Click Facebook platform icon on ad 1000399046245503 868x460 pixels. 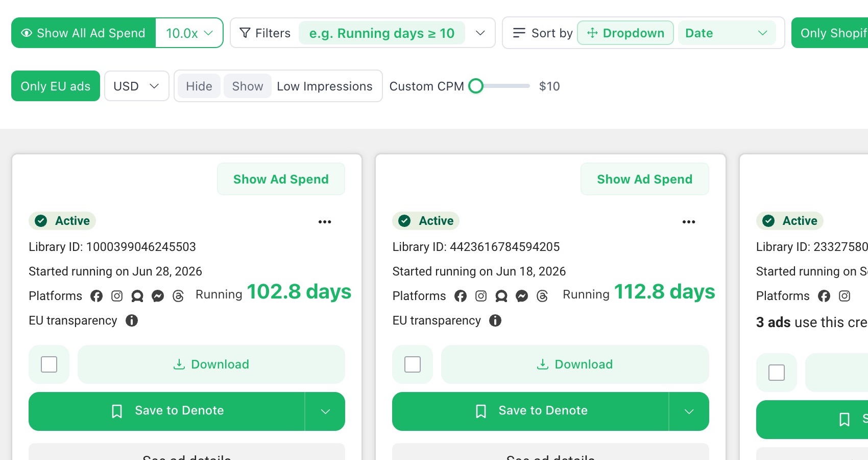pos(97,296)
